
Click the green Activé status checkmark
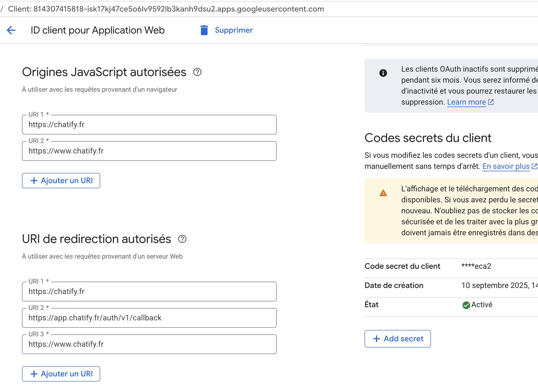[466, 305]
